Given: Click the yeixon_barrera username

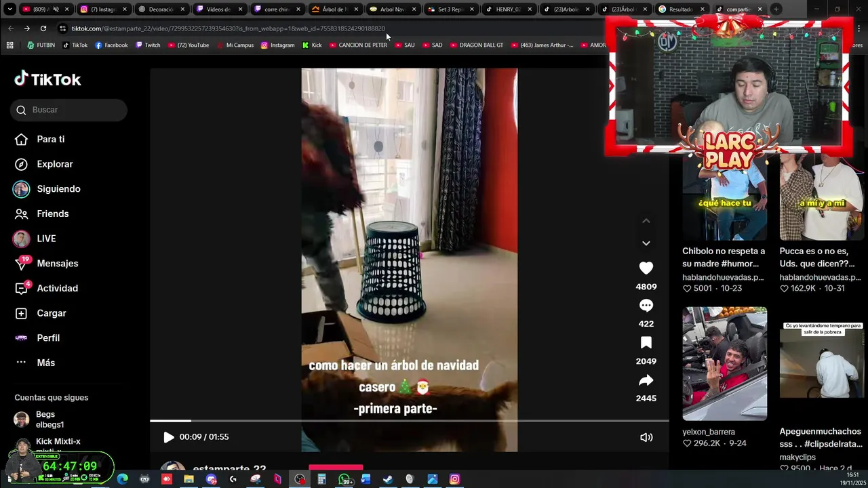Looking at the screenshot, I should [709, 432].
